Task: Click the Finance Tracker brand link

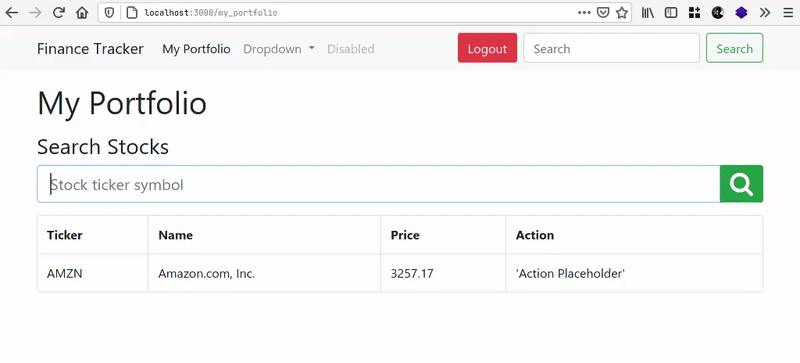Action: click(x=90, y=49)
